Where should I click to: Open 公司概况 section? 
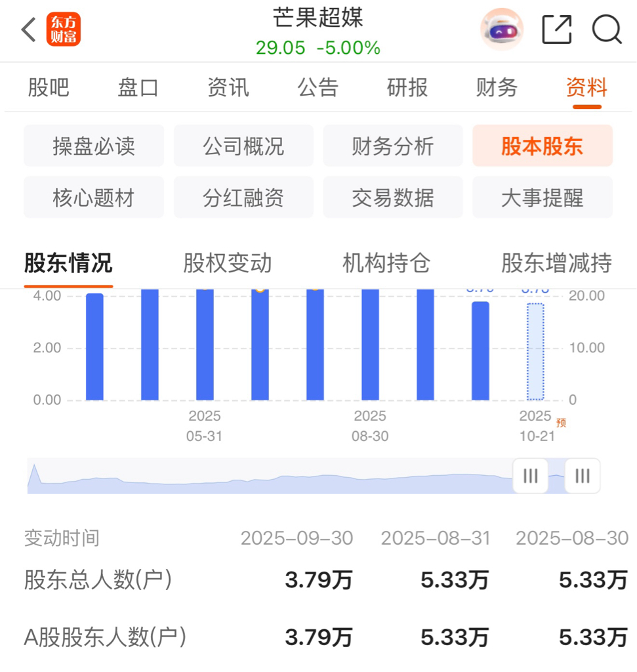pyautogui.click(x=243, y=146)
